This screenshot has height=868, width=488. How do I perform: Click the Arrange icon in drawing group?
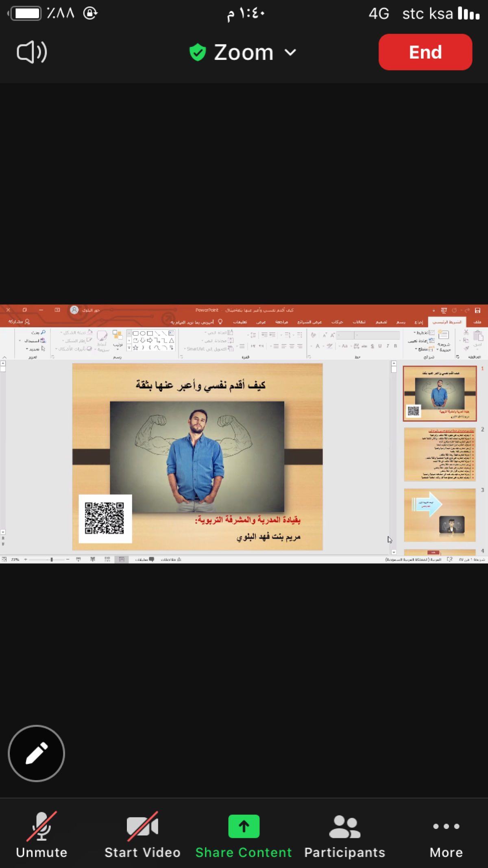point(118,338)
